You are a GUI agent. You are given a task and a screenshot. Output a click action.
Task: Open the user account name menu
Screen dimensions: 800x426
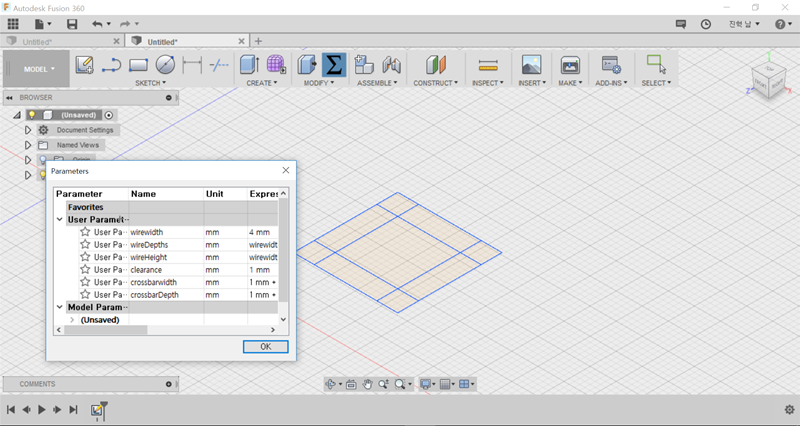click(x=744, y=24)
